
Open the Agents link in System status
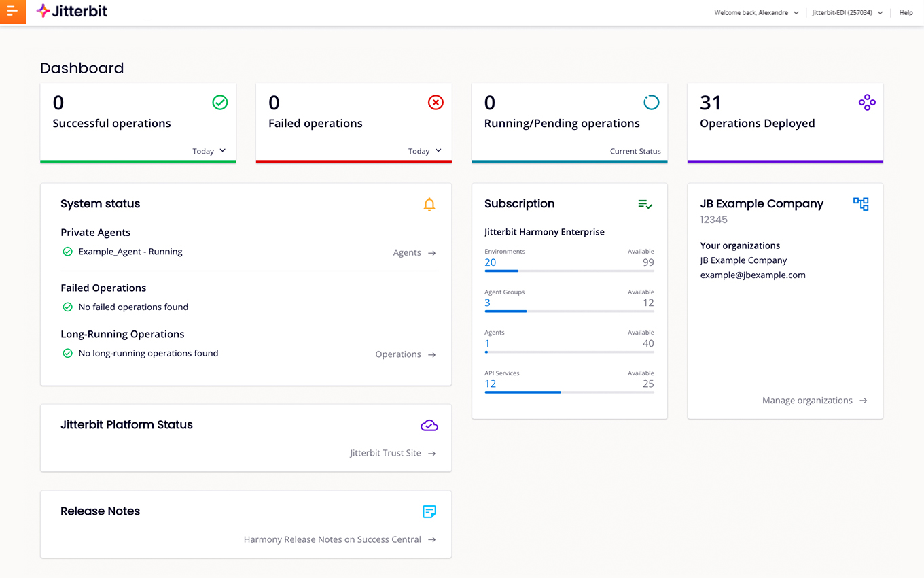pos(407,253)
